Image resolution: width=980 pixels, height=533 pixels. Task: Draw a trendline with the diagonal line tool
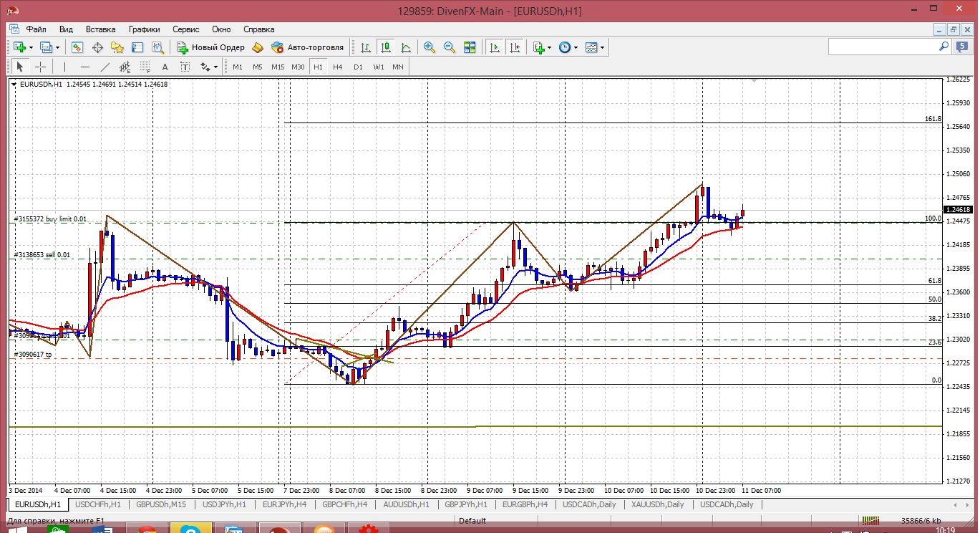point(105,67)
